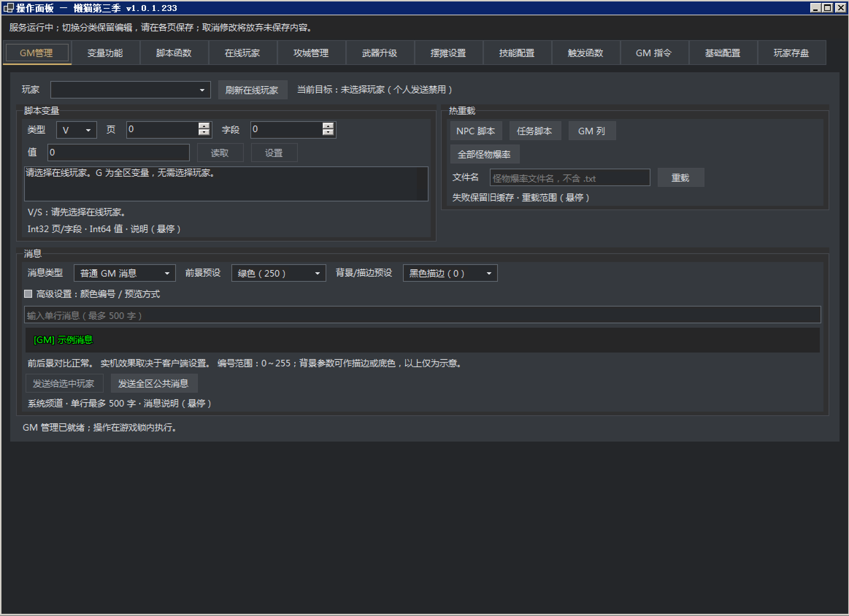Go to the 在线玩家 tab

click(x=243, y=53)
